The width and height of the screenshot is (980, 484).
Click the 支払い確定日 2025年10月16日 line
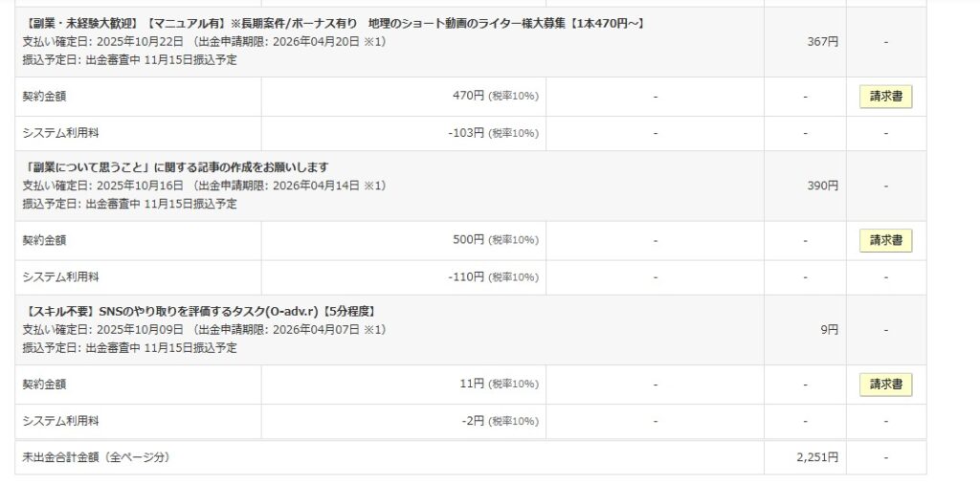(x=204, y=186)
